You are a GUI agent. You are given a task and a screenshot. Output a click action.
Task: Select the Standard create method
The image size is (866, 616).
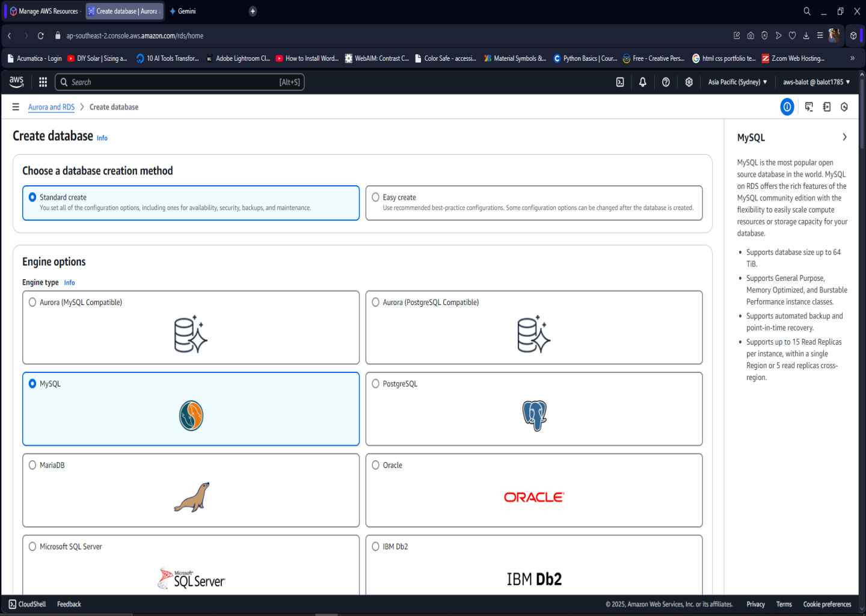[191, 203]
